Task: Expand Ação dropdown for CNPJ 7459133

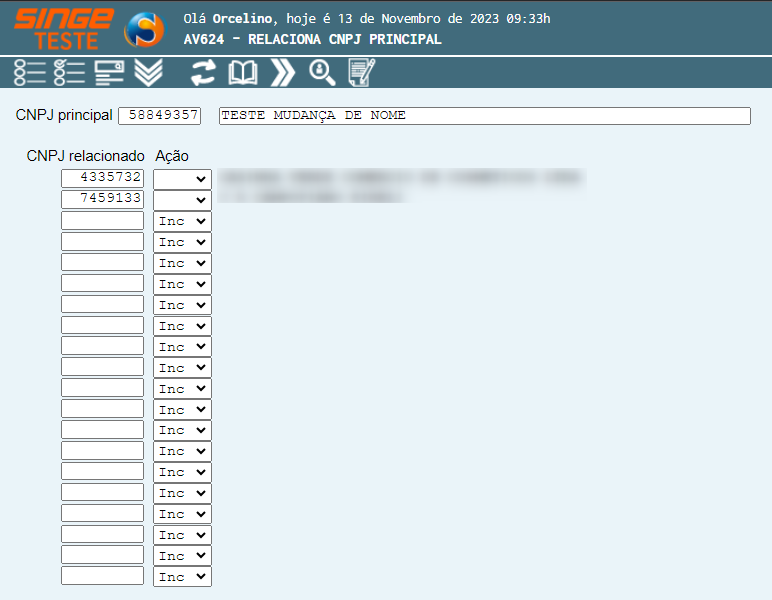Action: coord(182,200)
